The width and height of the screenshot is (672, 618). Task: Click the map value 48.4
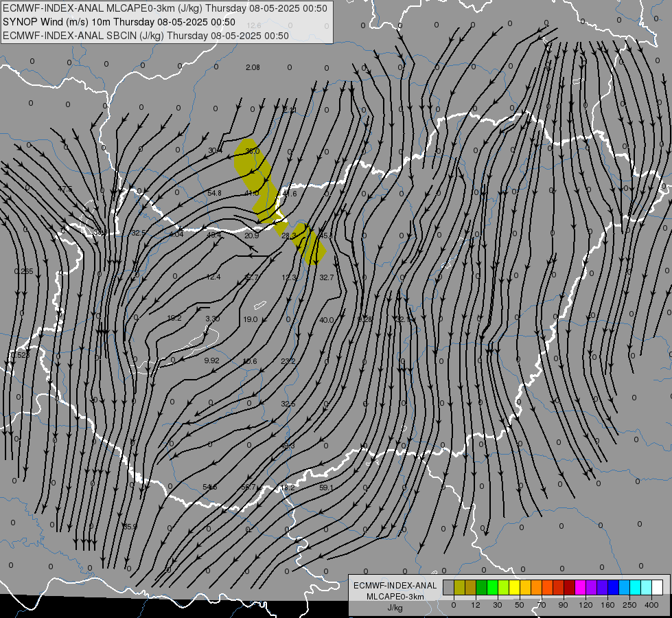click(214, 235)
